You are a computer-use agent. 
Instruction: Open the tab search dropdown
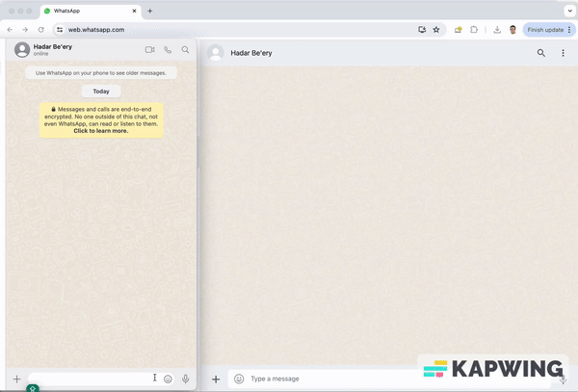[569, 11]
